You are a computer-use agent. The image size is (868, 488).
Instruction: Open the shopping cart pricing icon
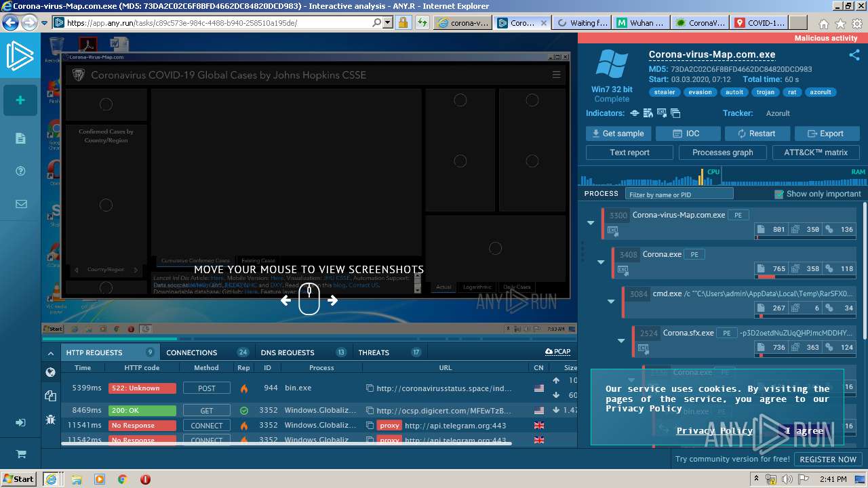tap(20, 454)
